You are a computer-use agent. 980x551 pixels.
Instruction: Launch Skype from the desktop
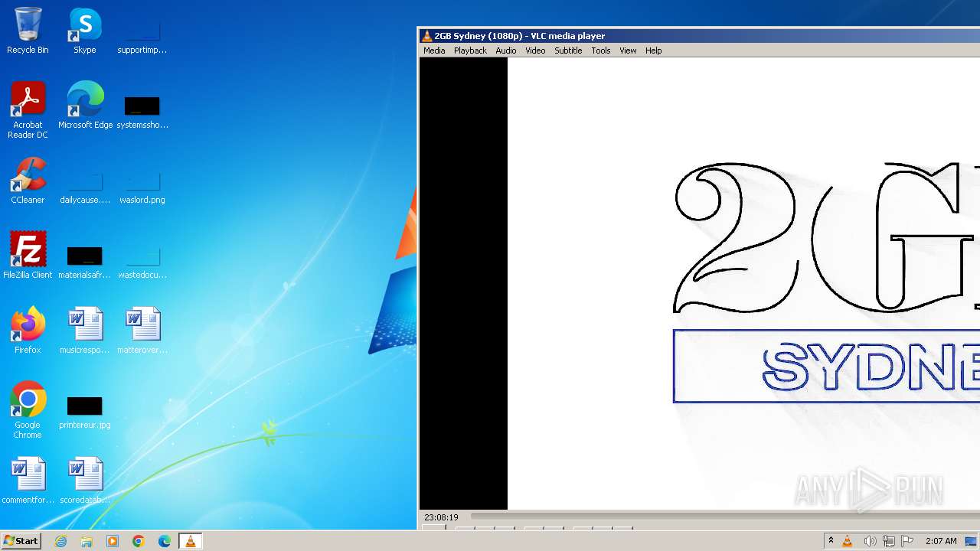click(x=85, y=31)
